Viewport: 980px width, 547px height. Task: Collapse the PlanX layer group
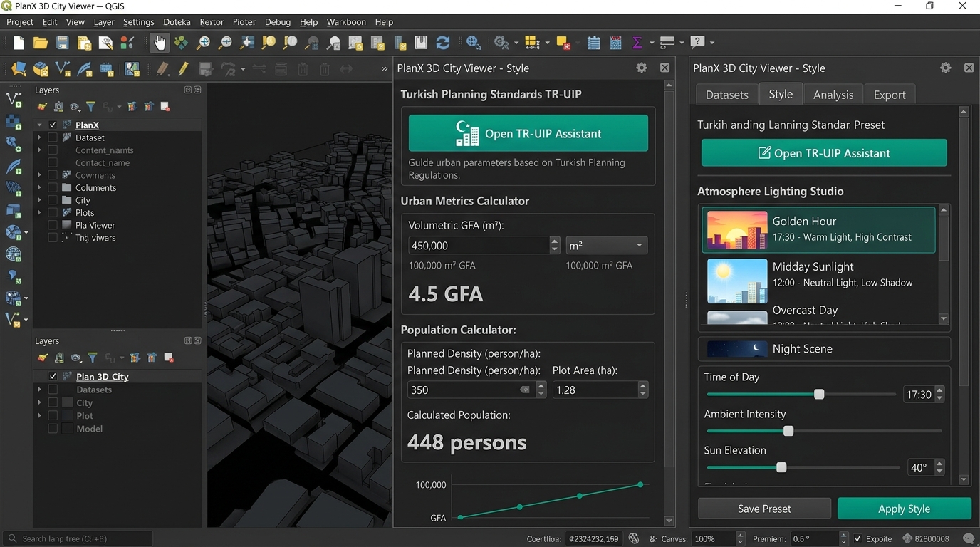click(x=40, y=125)
